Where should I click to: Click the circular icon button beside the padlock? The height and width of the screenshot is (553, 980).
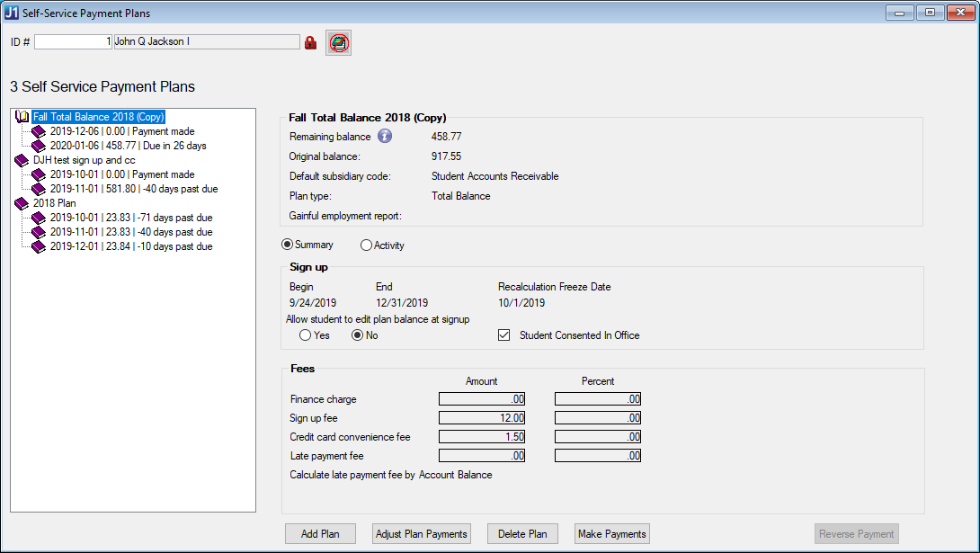click(338, 42)
